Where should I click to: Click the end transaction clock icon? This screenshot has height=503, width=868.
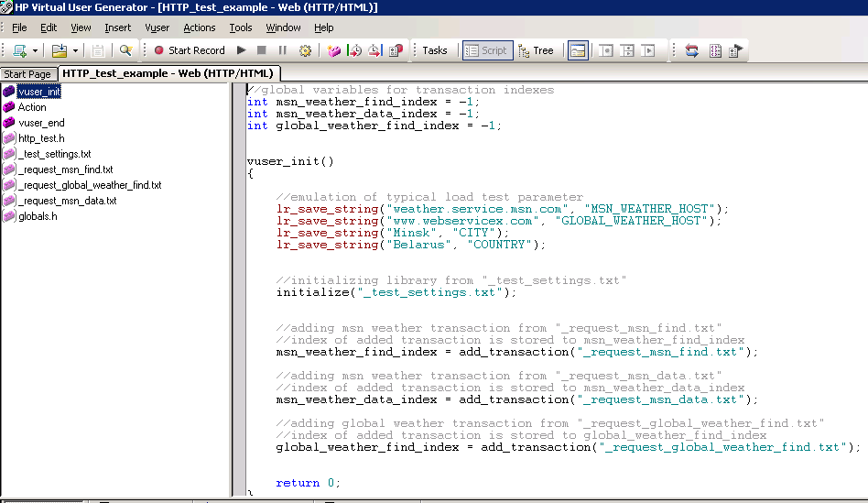pos(374,50)
